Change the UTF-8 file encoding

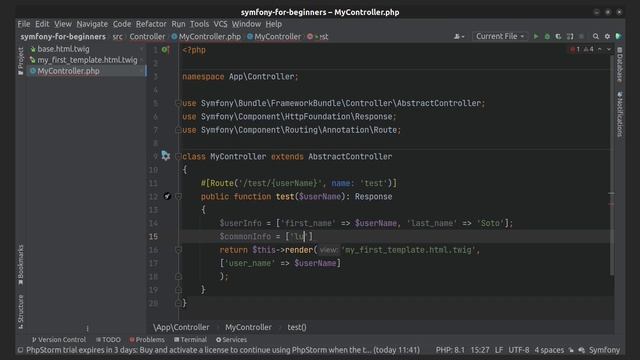(518, 350)
